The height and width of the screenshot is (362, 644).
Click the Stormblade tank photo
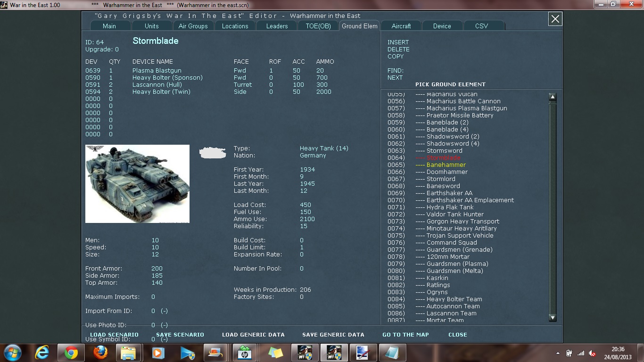[x=137, y=184]
